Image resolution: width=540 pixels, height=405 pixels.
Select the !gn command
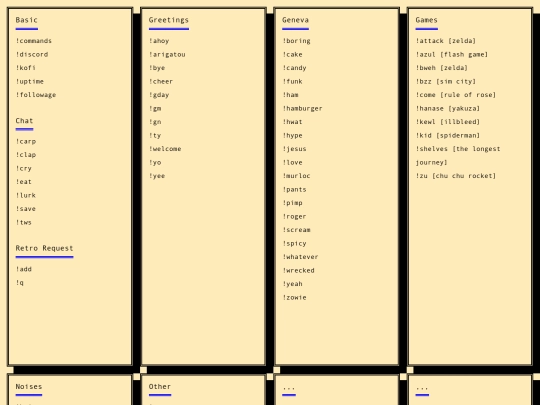pos(155,122)
